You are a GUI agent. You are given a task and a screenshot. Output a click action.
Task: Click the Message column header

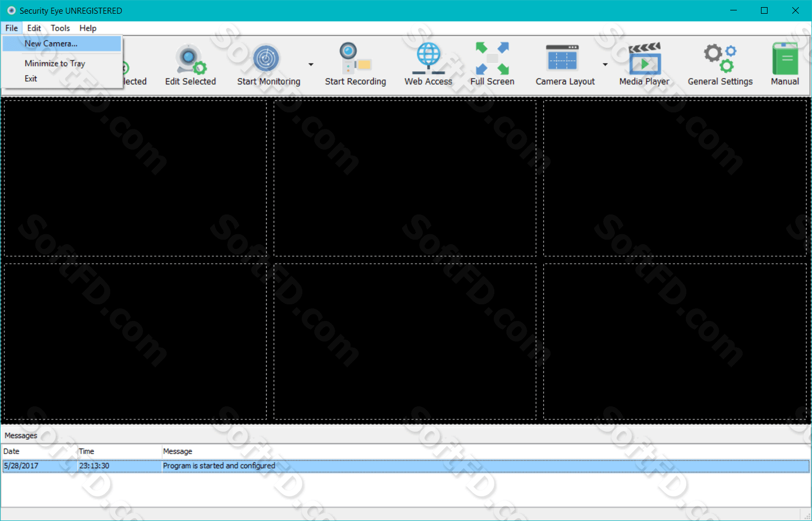tap(486, 451)
